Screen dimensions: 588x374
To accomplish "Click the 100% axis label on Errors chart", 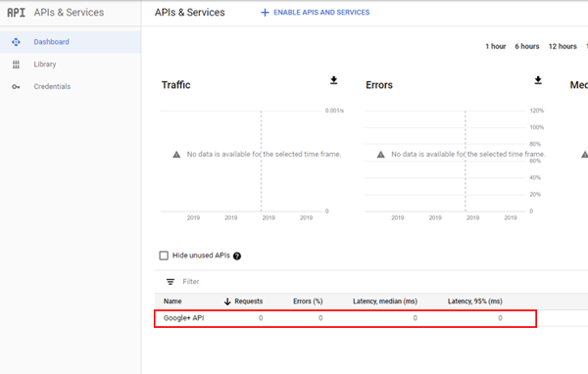I will (537, 127).
